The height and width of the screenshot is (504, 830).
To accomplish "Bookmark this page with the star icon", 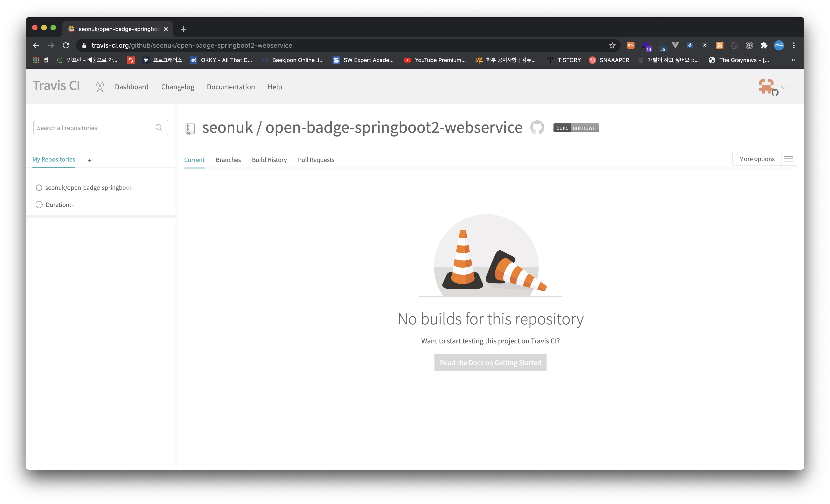I will coord(612,45).
